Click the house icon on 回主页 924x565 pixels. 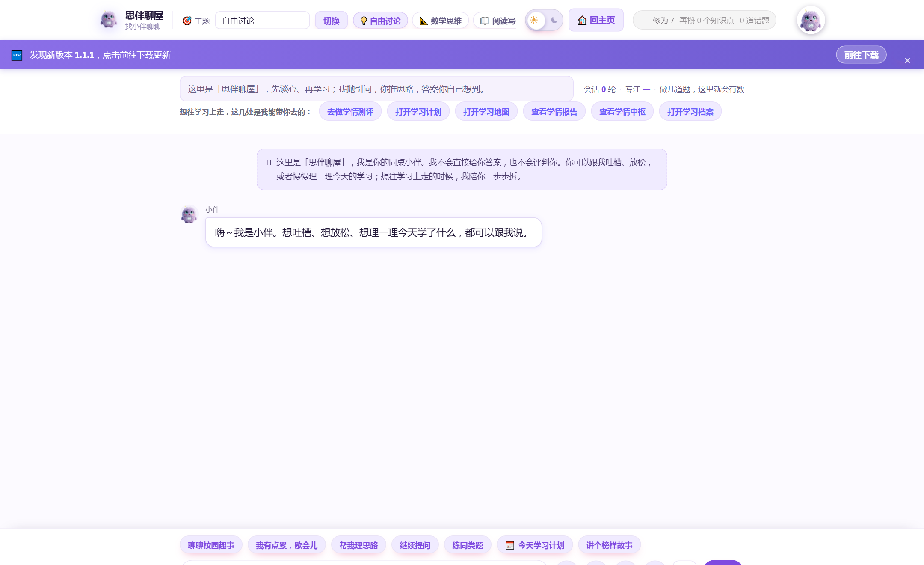click(x=582, y=20)
